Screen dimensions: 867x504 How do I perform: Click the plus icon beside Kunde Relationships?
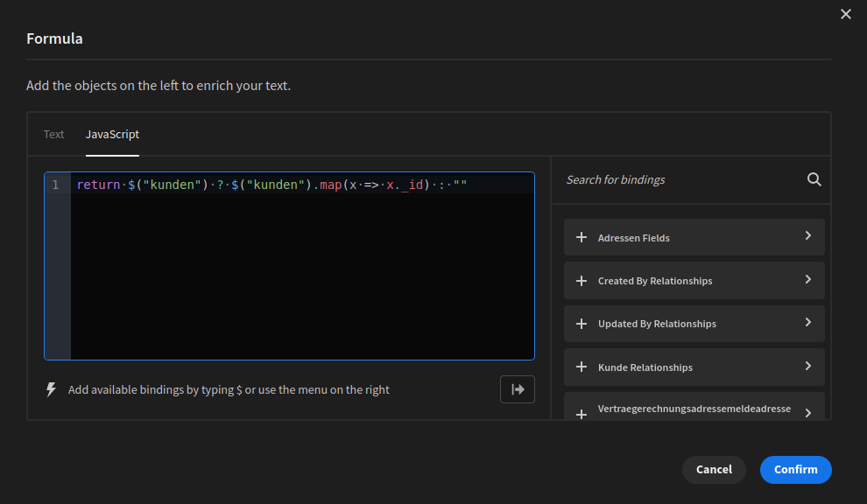pos(582,367)
